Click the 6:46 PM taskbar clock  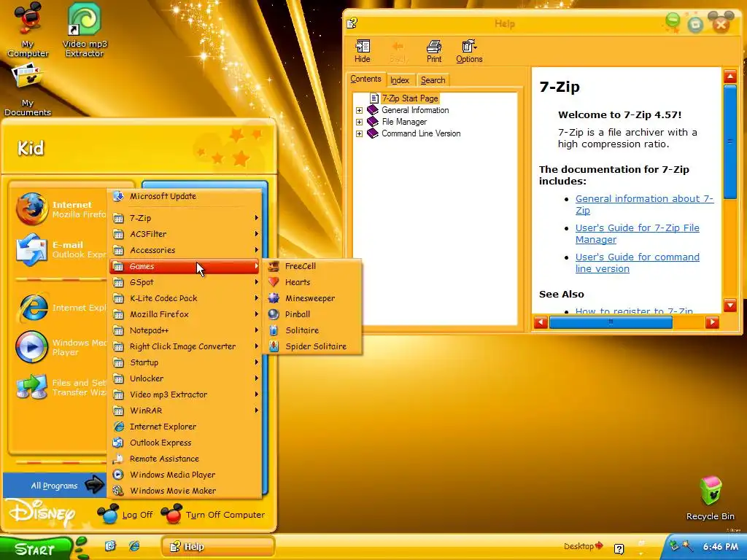coord(720,547)
